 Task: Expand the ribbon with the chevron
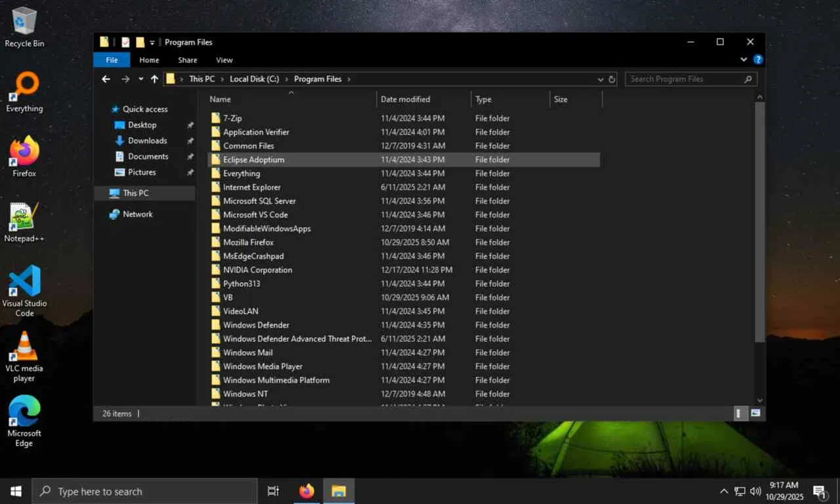click(744, 60)
